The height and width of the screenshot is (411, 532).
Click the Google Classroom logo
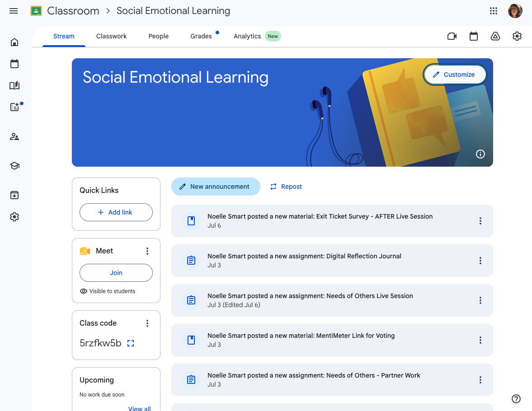point(36,11)
